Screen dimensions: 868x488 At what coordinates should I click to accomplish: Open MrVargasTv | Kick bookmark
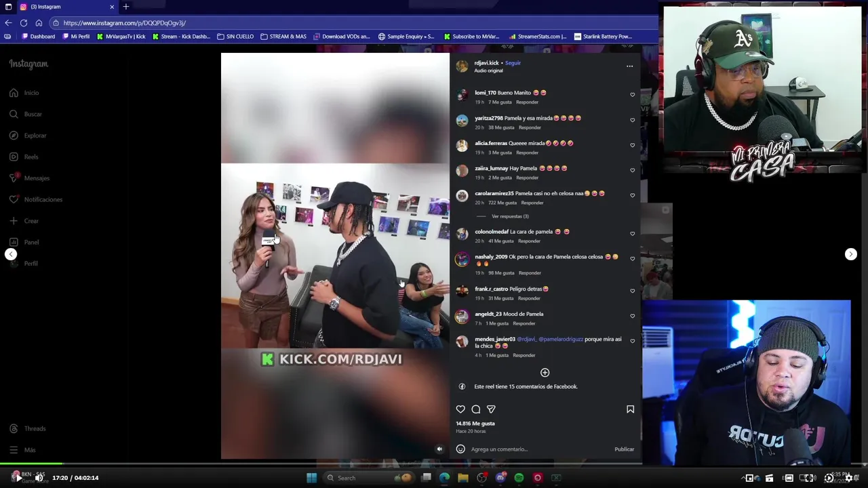tap(121, 37)
